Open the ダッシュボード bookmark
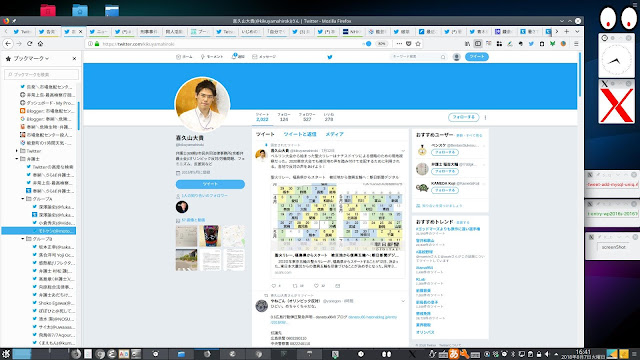 click(47, 103)
